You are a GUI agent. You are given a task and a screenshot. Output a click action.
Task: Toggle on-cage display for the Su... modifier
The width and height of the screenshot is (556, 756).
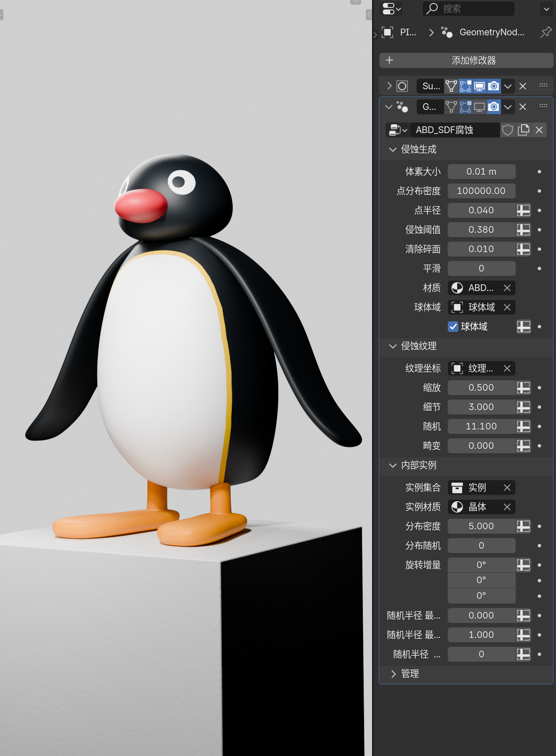pos(451,86)
